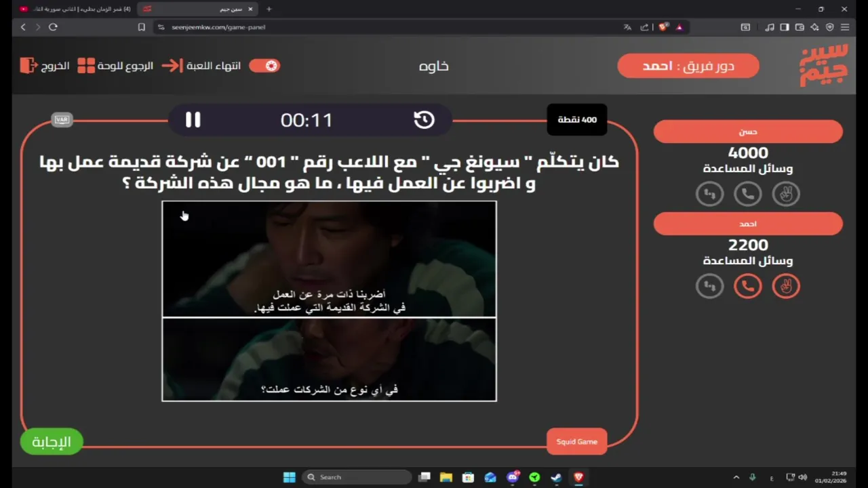Click the خاوه game title

pos(434,66)
